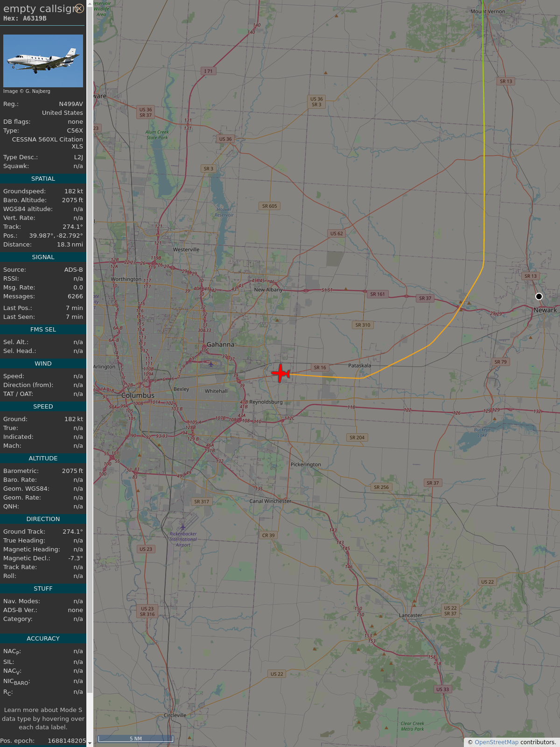Open the OpenStreetMap attribution link
This screenshot has width=560, height=747.
tap(496, 742)
